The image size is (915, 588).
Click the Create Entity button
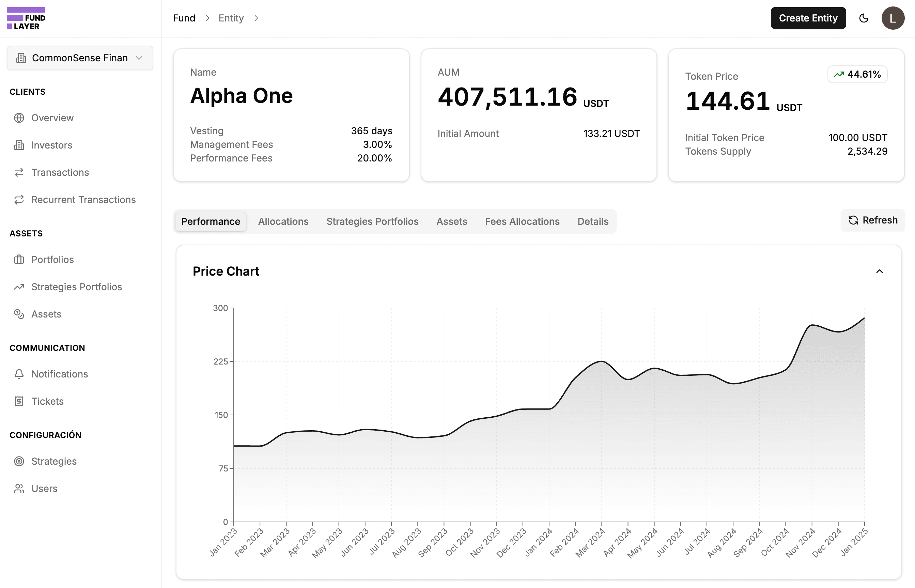click(x=808, y=18)
